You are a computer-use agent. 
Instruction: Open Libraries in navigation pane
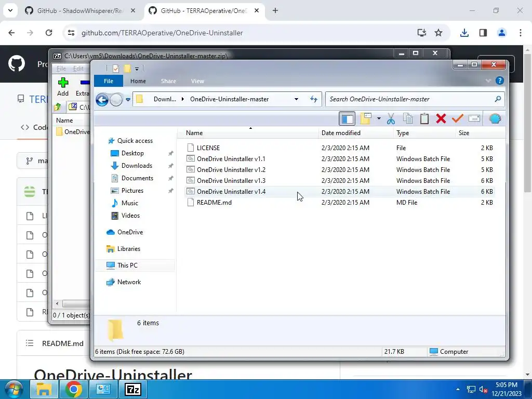[129, 249]
